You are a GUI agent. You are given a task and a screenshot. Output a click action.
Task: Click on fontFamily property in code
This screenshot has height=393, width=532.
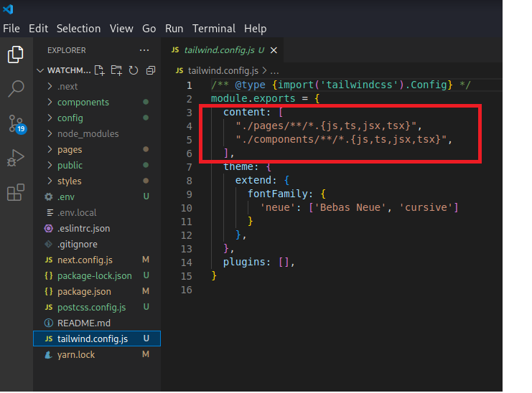pos(277,194)
